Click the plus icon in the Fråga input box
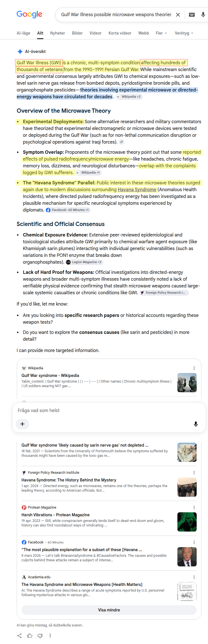The height and width of the screenshot is (644, 208). (x=23, y=424)
